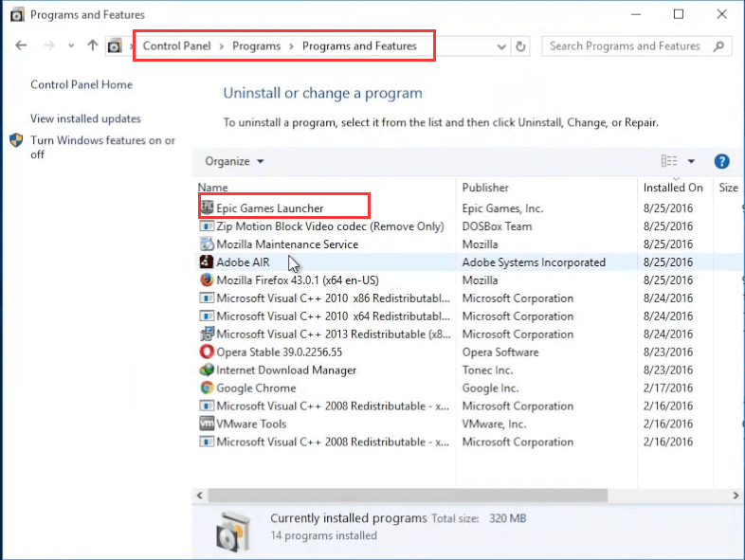Select the Opera Stable program icon
This screenshot has width=745, height=560.
point(208,352)
